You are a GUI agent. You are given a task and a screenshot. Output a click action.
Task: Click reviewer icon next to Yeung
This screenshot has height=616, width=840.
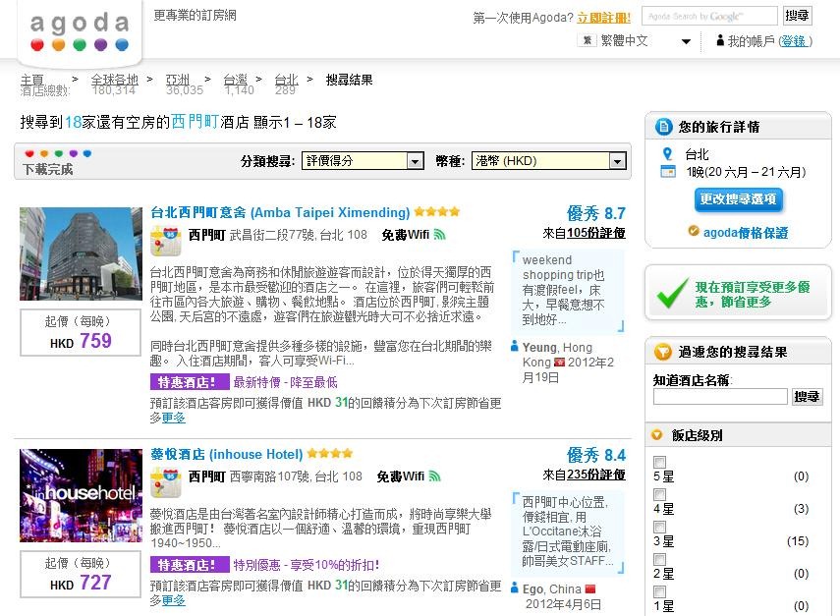tap(514, 347)
